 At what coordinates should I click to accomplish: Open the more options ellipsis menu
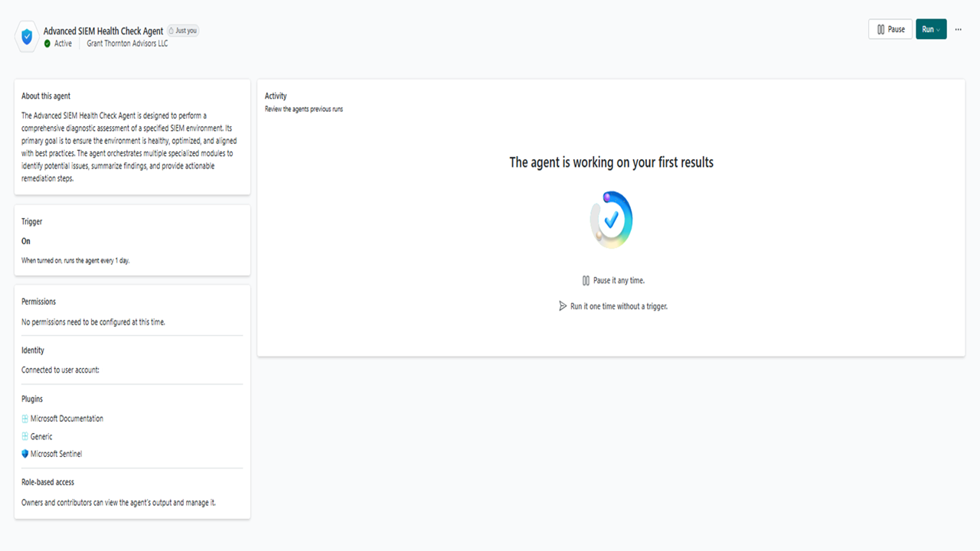tap(958, 29)
